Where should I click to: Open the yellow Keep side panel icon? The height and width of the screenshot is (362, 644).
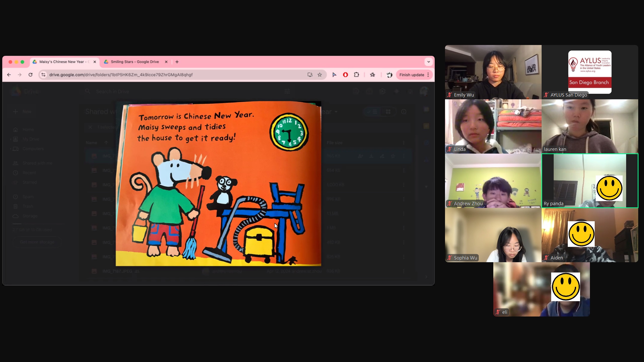point(426,126)
